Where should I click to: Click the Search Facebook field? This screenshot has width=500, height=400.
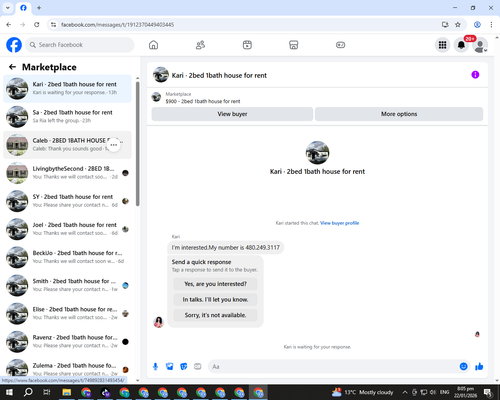(80, 45)
